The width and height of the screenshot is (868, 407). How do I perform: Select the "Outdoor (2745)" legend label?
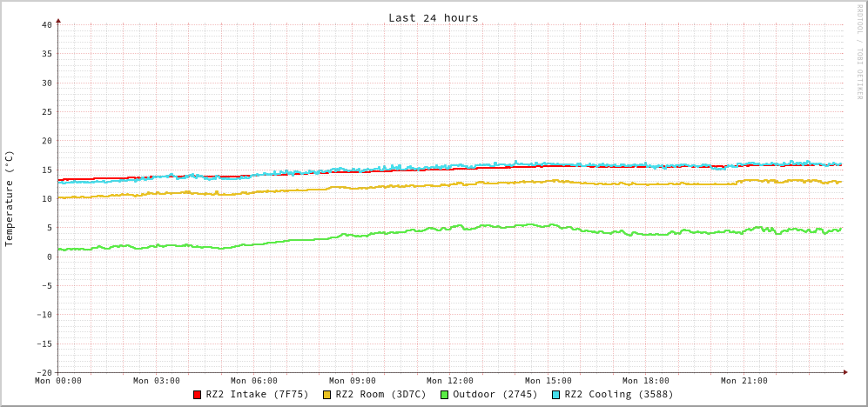pos(495,394)
